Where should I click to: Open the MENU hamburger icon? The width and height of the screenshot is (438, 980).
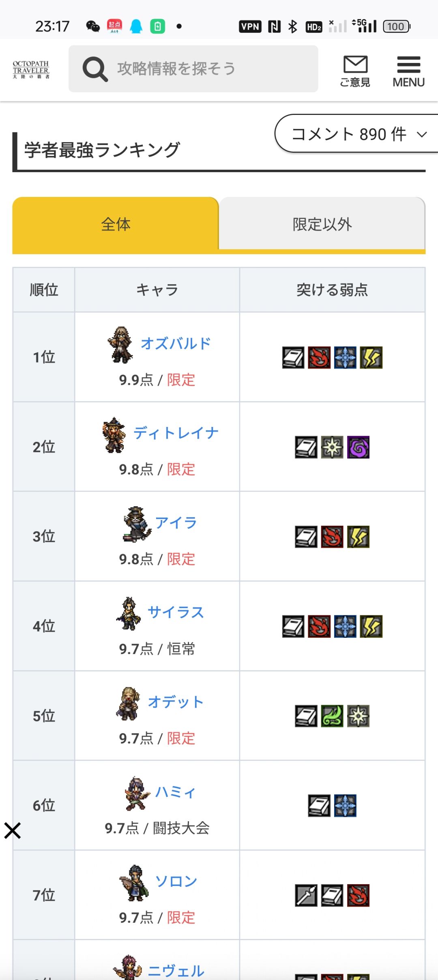[x=408, y=71]
